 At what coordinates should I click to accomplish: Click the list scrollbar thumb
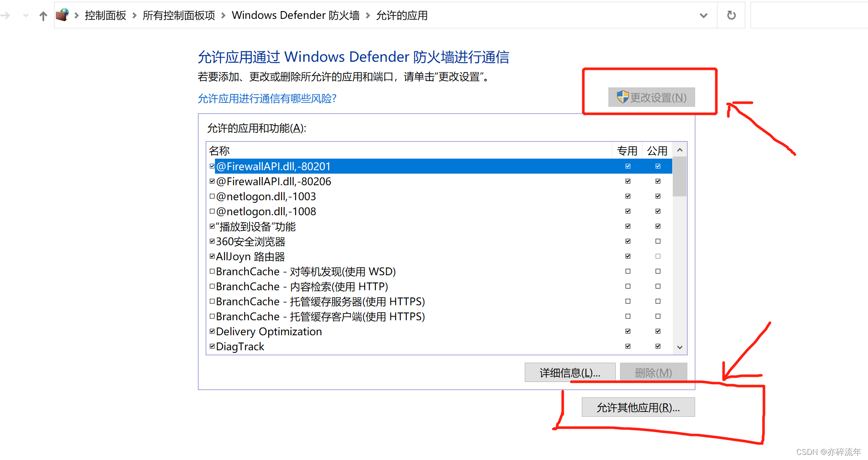[x=680, y=177]
